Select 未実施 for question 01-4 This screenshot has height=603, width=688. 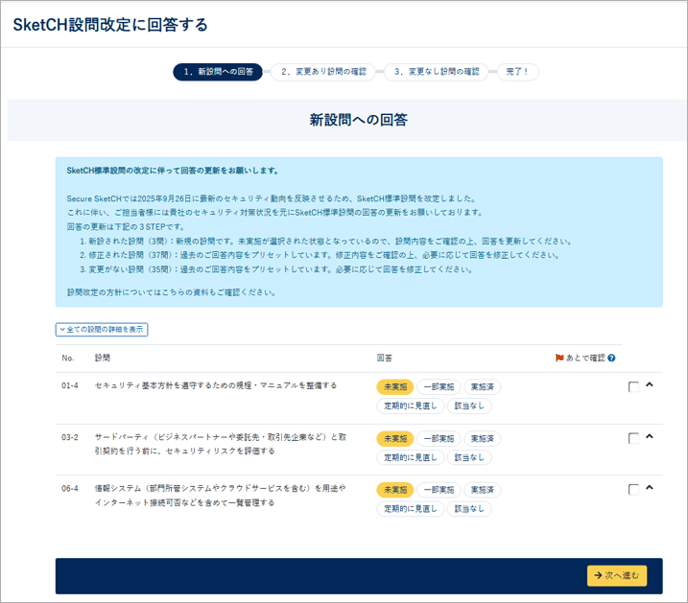pyautogui.click(x=395, y=387)
